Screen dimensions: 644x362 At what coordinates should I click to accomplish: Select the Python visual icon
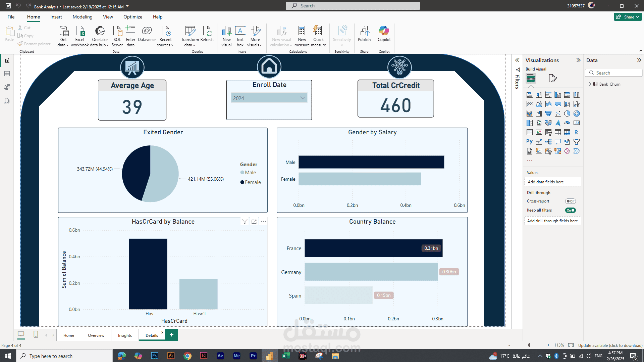click(529, 142)
